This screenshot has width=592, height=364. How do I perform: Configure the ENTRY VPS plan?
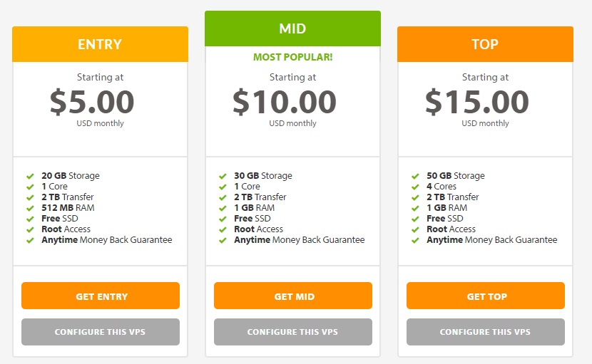coord(101,332)
